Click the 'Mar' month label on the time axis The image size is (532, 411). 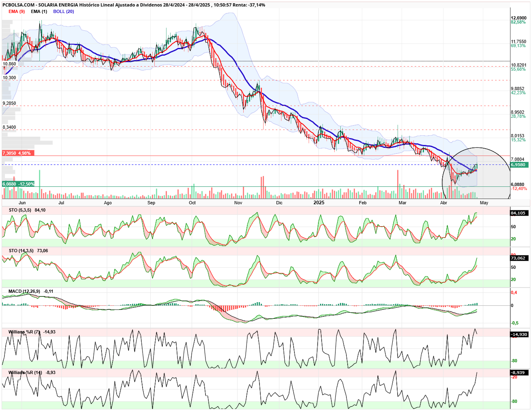coord(402,203)
